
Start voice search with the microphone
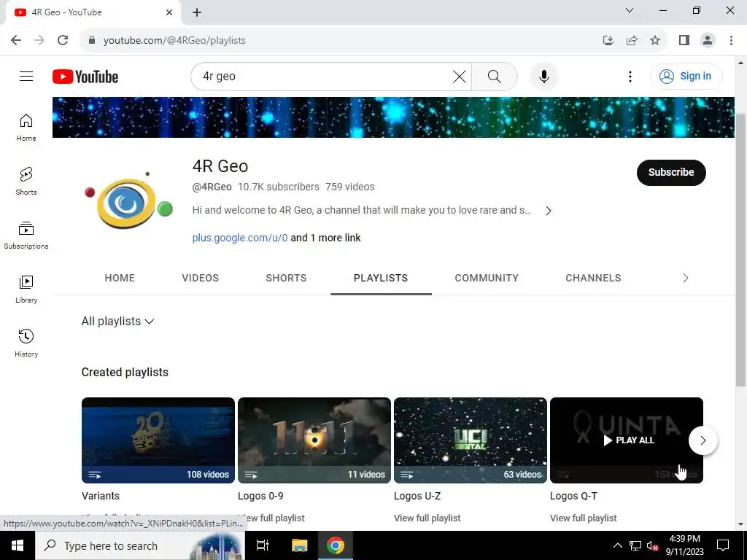pyautogui.click(x=543, y=76)
